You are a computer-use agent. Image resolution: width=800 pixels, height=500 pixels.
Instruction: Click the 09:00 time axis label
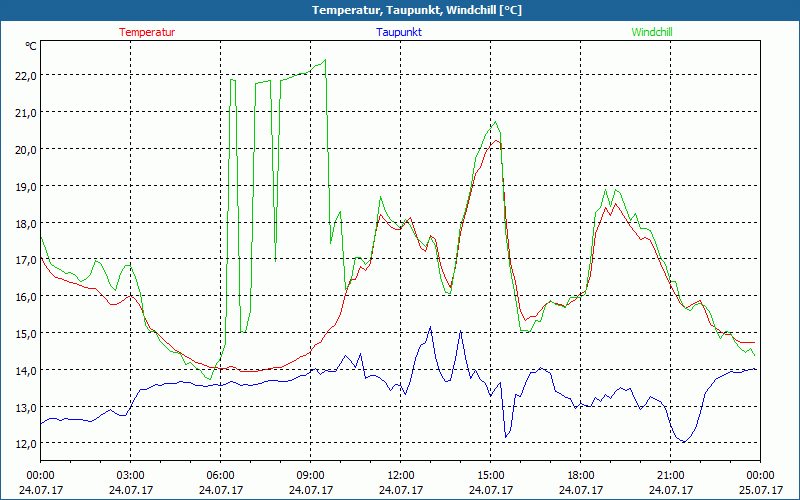pyautogui.click(x=310, y=475)
